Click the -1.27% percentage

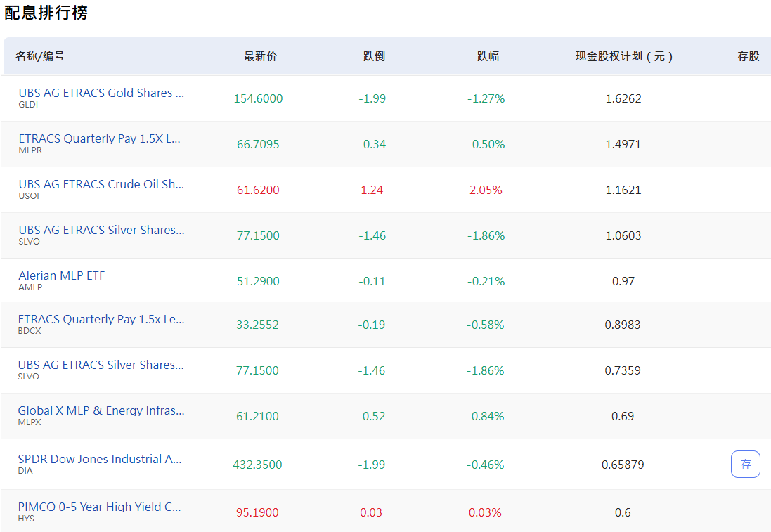486,98
